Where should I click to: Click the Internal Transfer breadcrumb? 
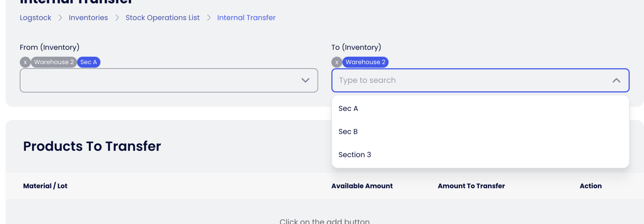[246, 18]
